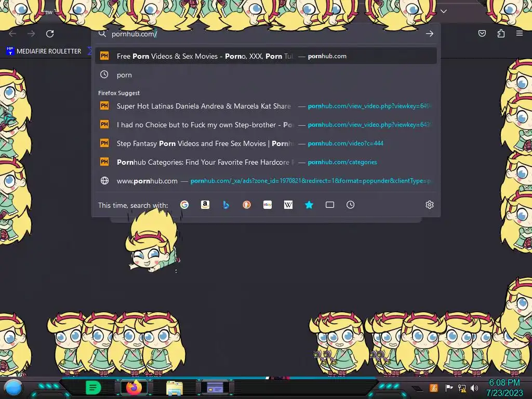Open the purple window app on taskbar
This screenshot has width=532, height=399.
tap(215, 388)
